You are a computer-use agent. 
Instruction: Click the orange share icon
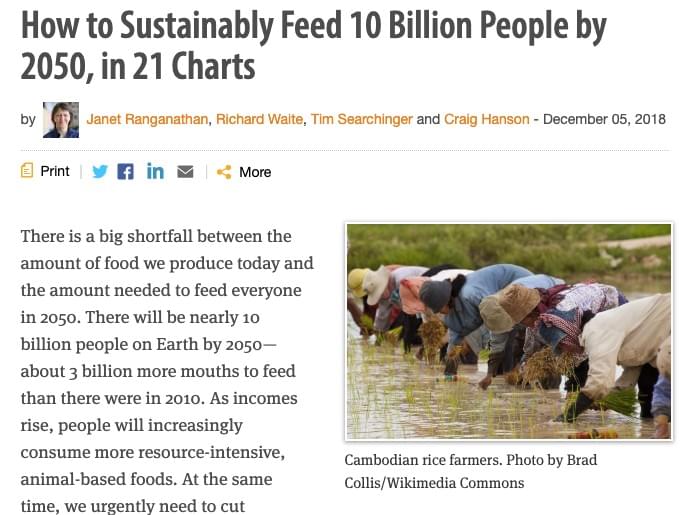(x=224, y=172)
